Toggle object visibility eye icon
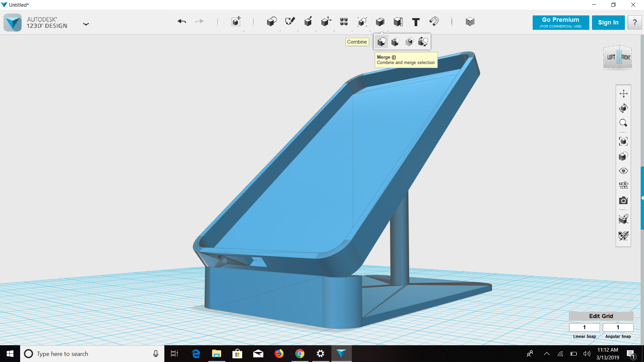This screenshot has height=362, width=644. (x=623, y=171)
